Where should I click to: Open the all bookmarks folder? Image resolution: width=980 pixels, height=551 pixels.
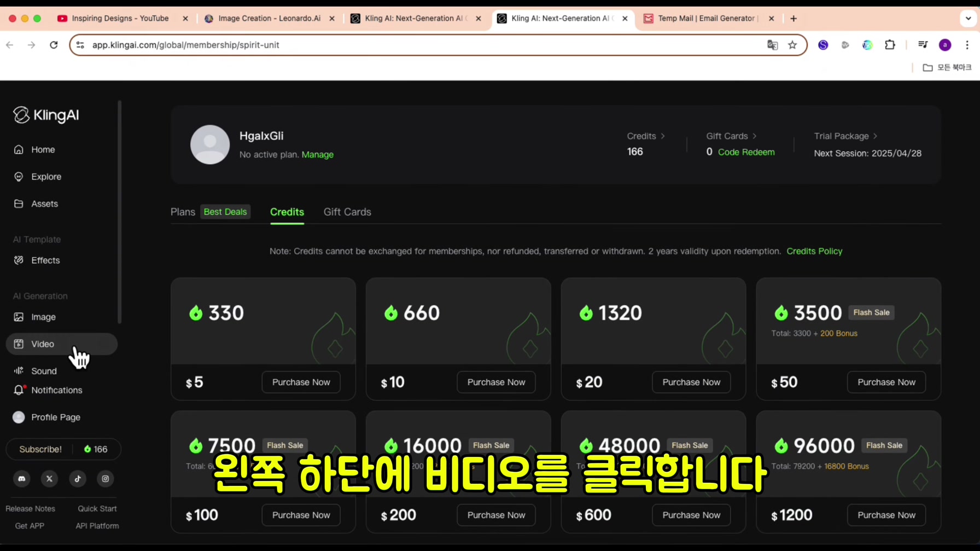(x=947, y=67)
